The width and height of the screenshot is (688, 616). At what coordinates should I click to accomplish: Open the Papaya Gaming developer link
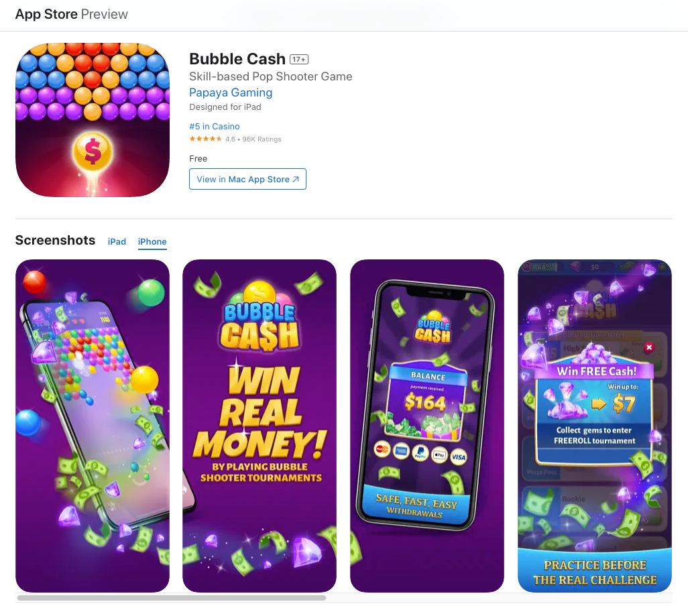[231, 93]
